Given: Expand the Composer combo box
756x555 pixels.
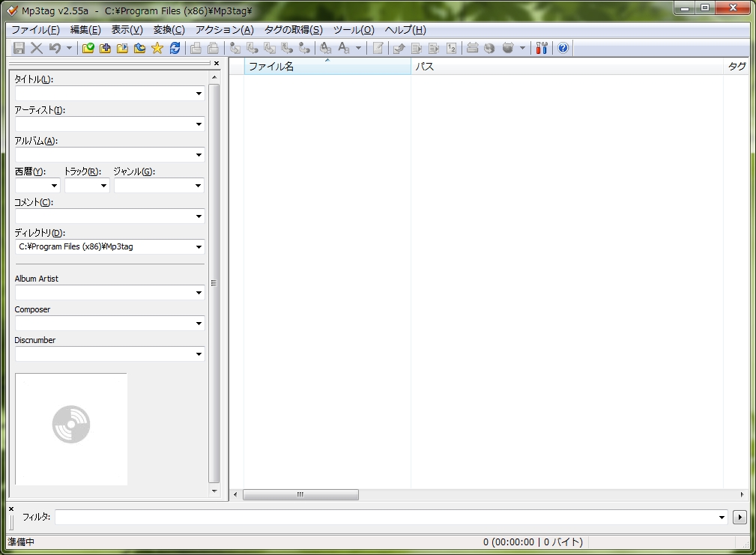Looking at the screenshot, I should pyautogui.click(x=199, y=324).
